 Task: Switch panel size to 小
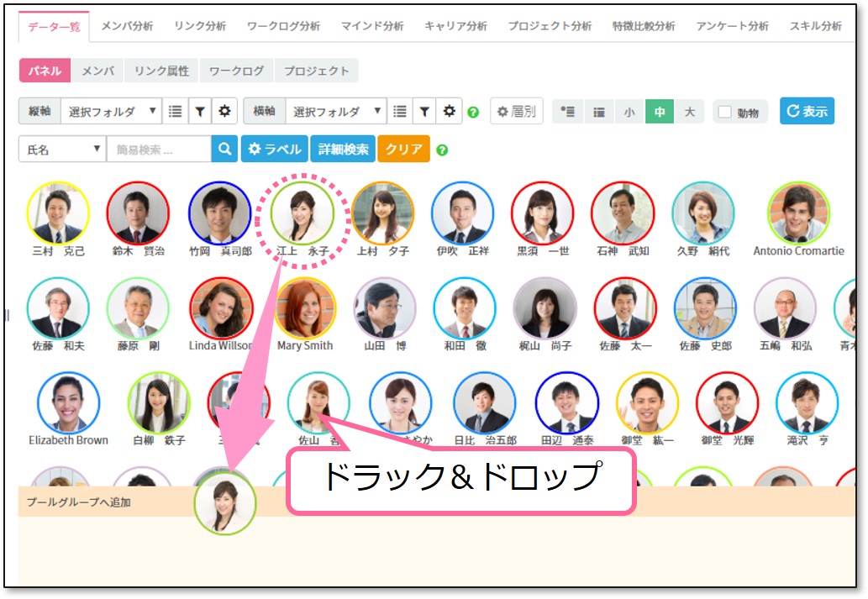click(x=629, y=112)
